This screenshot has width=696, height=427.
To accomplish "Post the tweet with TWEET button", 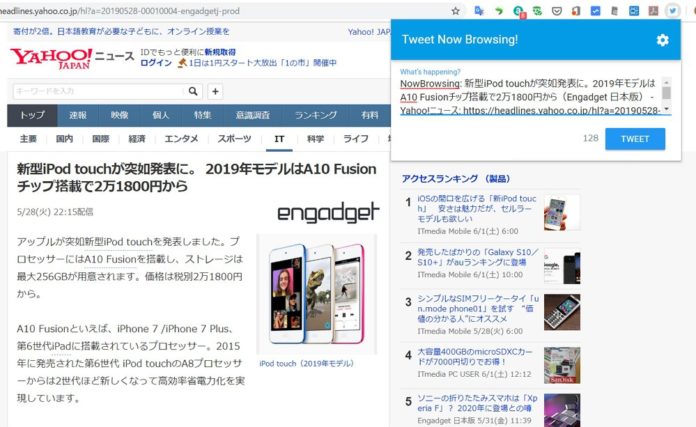I will click(635, 139).
